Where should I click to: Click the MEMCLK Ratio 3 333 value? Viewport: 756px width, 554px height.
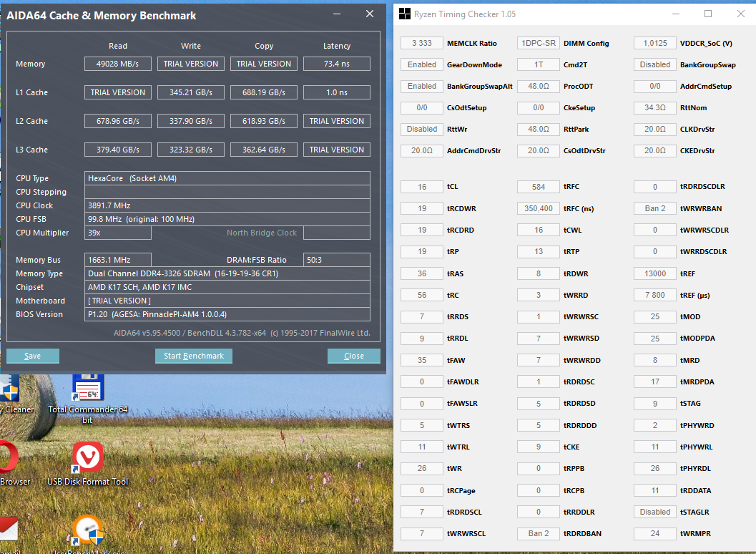pyautogui.click(x=422, y=43)
